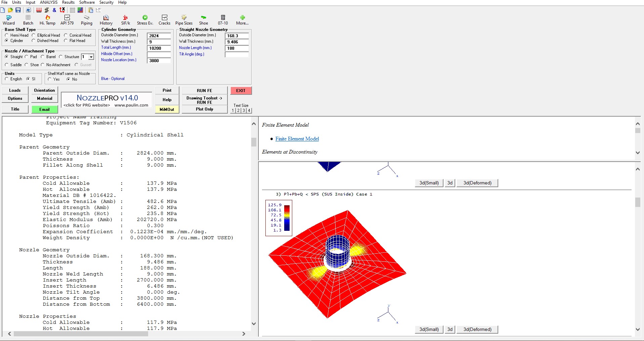Open the Pipe Sizes tool
This screenshot has height=341, width=644.
click(x=184, y=20)
